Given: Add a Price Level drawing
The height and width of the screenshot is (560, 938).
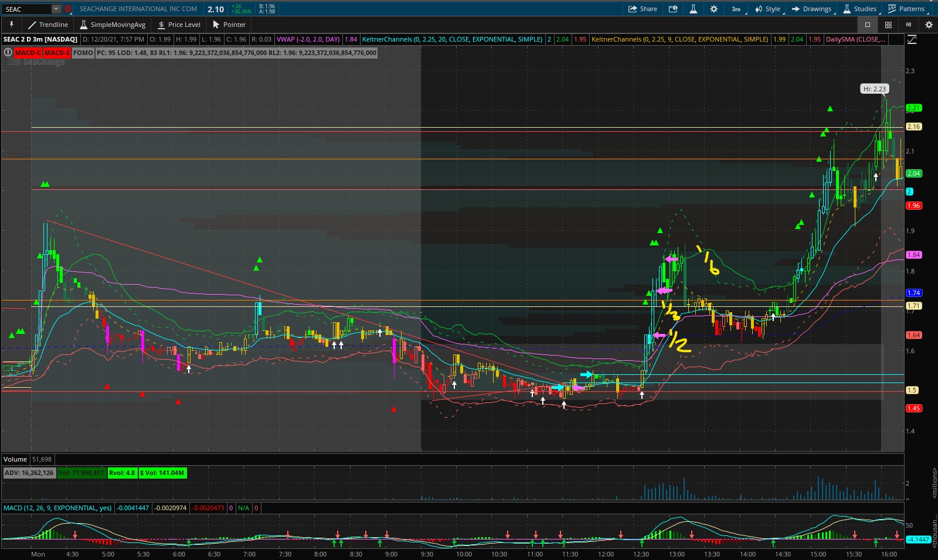Looking at the screenshot, I should point(179,25).
